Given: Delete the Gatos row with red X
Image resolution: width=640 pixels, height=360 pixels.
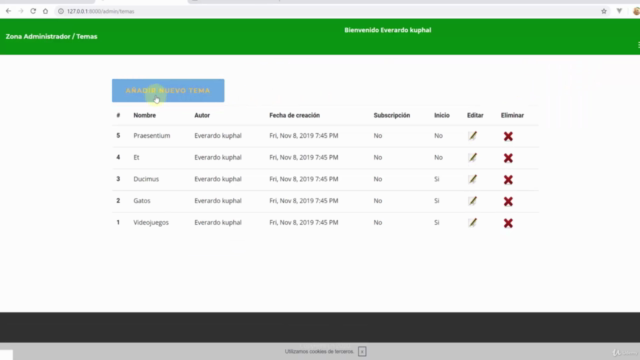Looking at the screenshot, I should point(508,201).
